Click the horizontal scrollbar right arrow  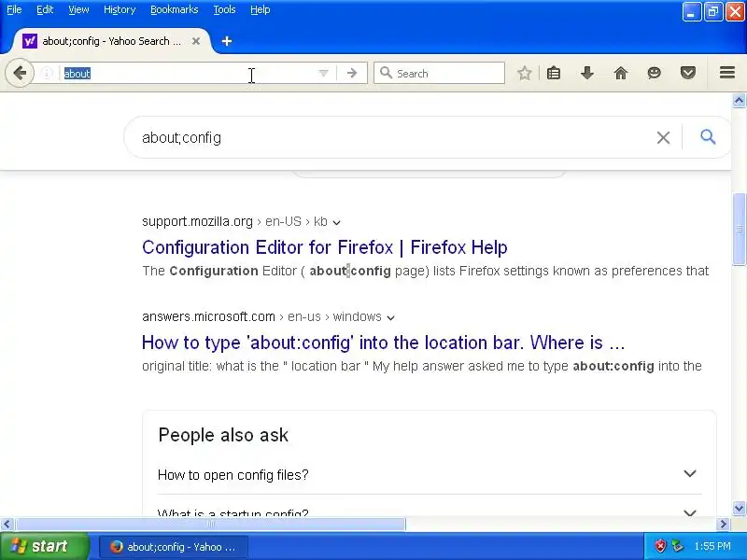coord(724,525)
